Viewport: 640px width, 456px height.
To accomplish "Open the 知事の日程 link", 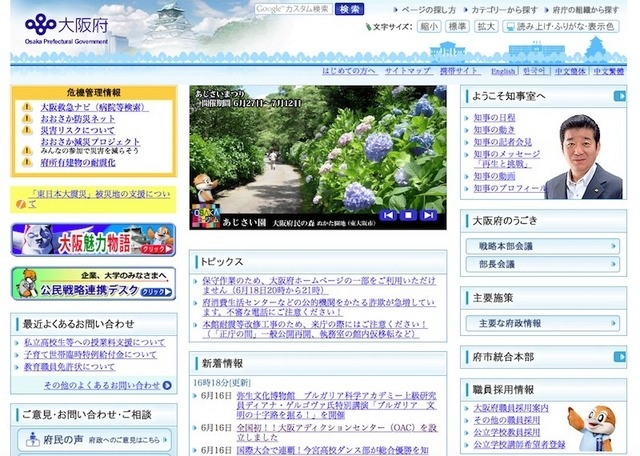I will pyautogui.click(x=494, y=118).
